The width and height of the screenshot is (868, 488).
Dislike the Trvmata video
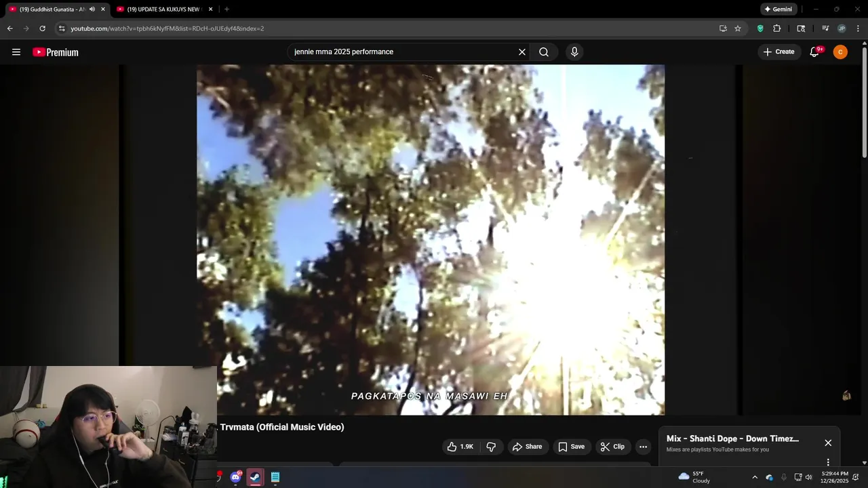(x=491, y=447)
